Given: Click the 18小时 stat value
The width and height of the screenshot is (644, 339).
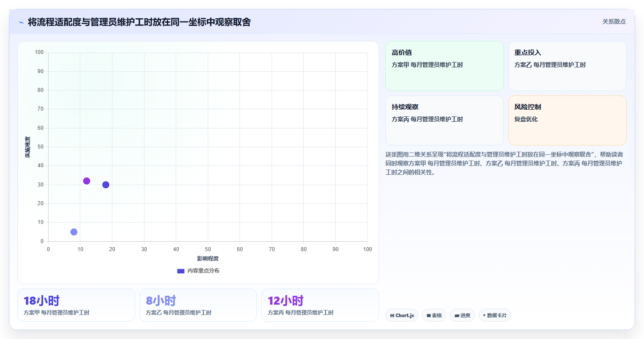Looking at the screenshot, I should pyautogui.click(x=41, y=301).
